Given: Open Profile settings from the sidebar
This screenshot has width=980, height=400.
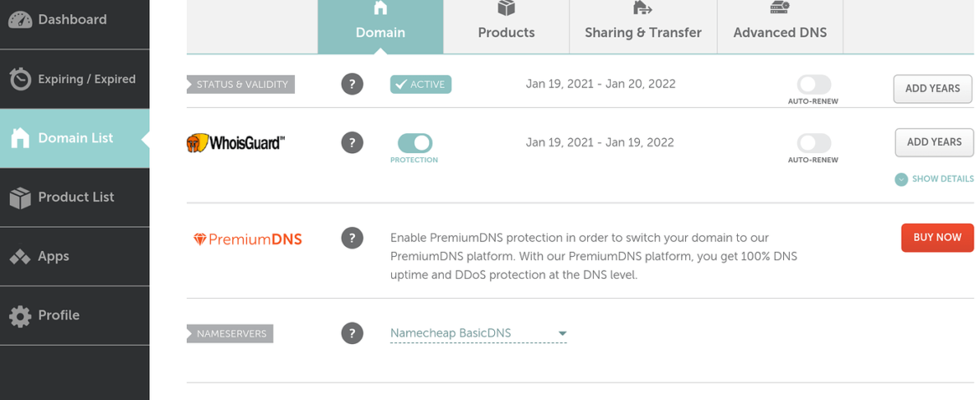Looking at the screenshot, I should (75, 315).
